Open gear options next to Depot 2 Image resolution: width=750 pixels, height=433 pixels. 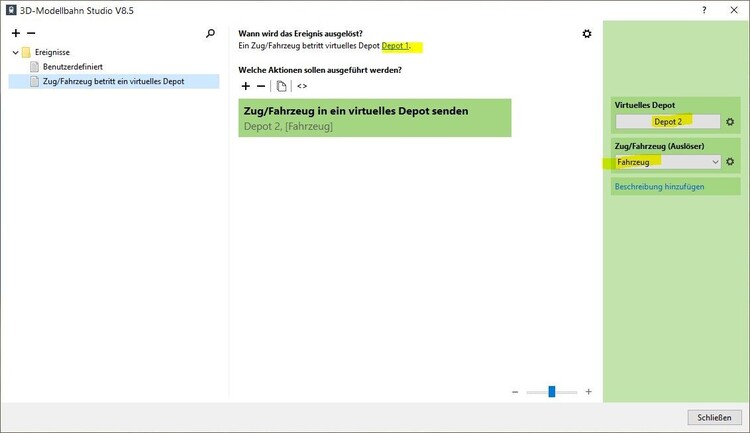coord(730,122)
